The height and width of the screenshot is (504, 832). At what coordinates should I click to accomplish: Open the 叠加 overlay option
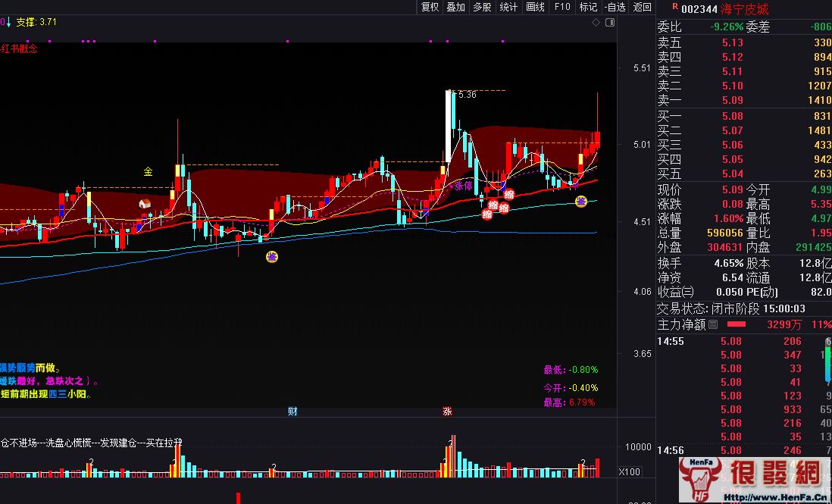[x=455, y=8]
